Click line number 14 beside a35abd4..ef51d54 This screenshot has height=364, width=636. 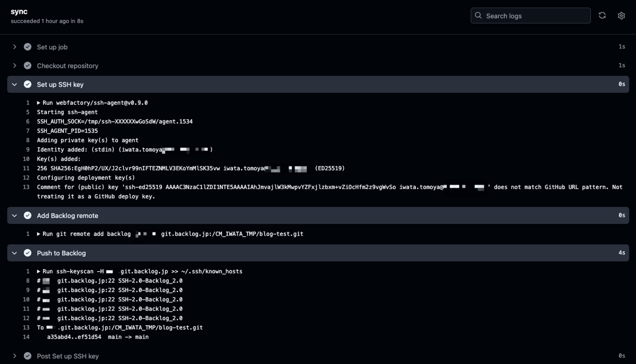click(26, 337)
